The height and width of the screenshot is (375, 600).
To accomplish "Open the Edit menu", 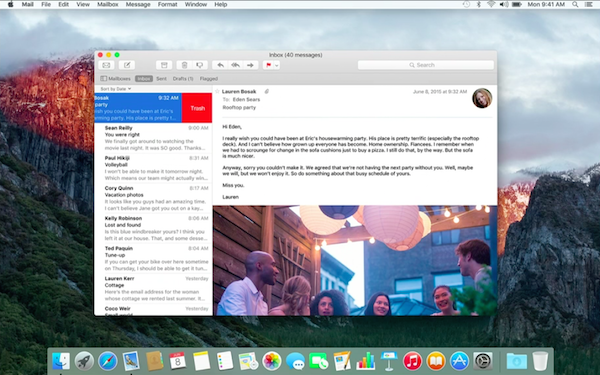I will (x=64, y=5).
